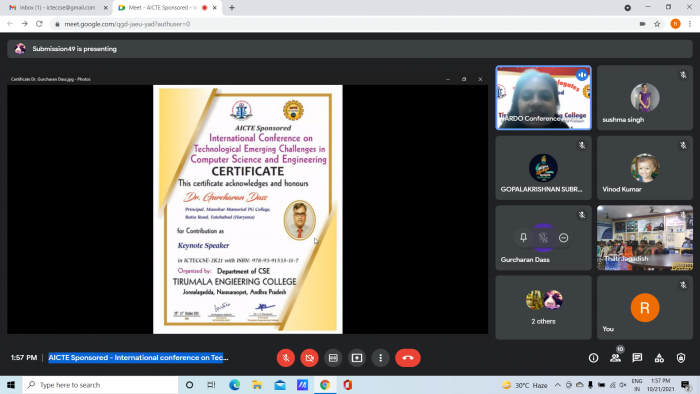Click the Present now screen icon
Viewport: 700px width, 394px height.
coord(357,358)
